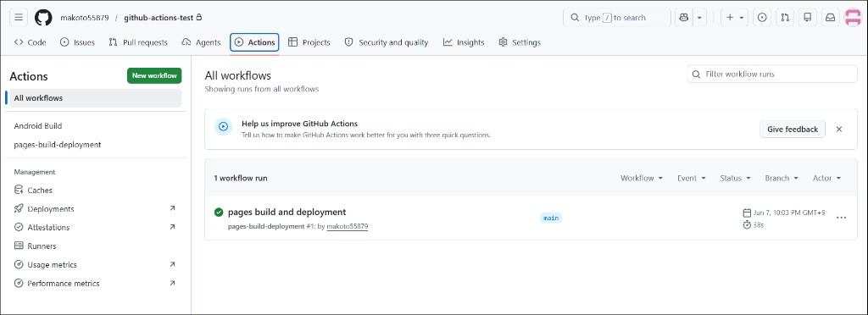Click the header search box
Viewport: 868px width, 315px height.
pyautogui.click(x=617, y=18)
